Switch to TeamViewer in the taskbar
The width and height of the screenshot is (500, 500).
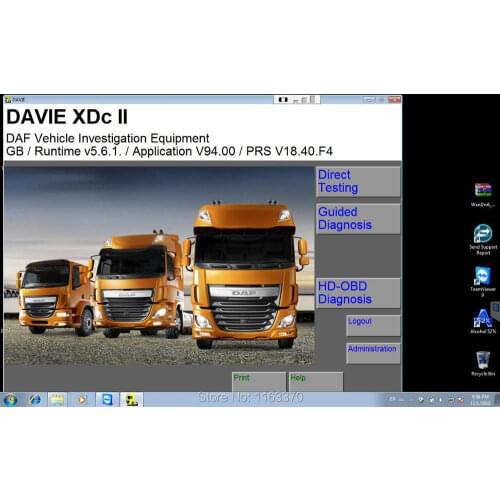click(x=107, y=399)
